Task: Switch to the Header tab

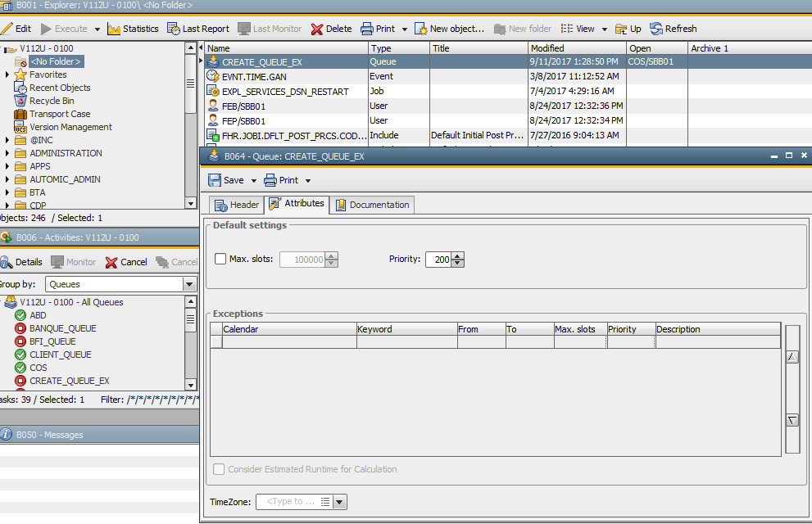Action: (236, 205)
